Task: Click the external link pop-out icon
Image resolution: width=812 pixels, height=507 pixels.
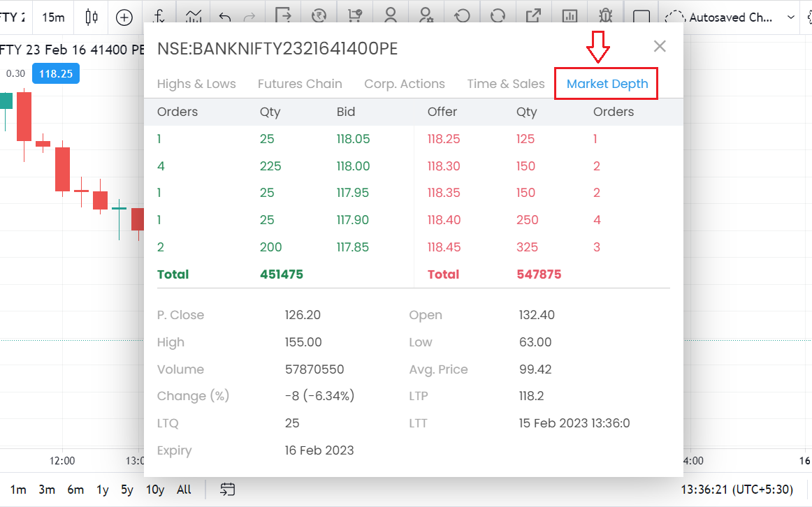Action: tap(533, 16)
